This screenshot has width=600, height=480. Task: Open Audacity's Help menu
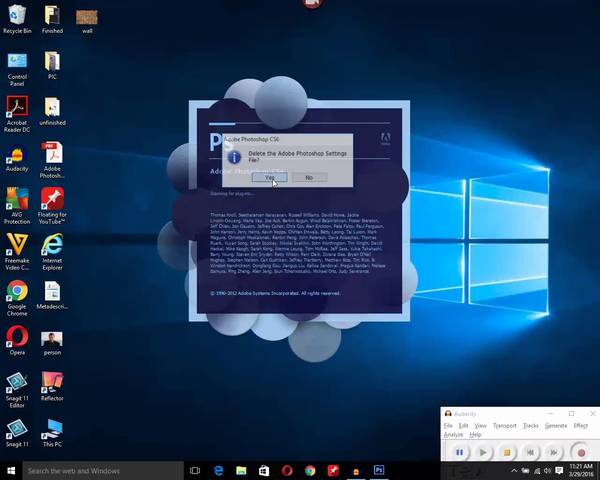(x=475, y=434)
